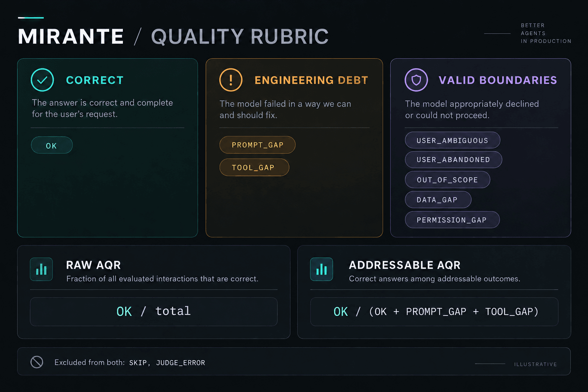Click the bar chart icon next to RAW AQR
The image size is (588, 392).
click(41, 269)
